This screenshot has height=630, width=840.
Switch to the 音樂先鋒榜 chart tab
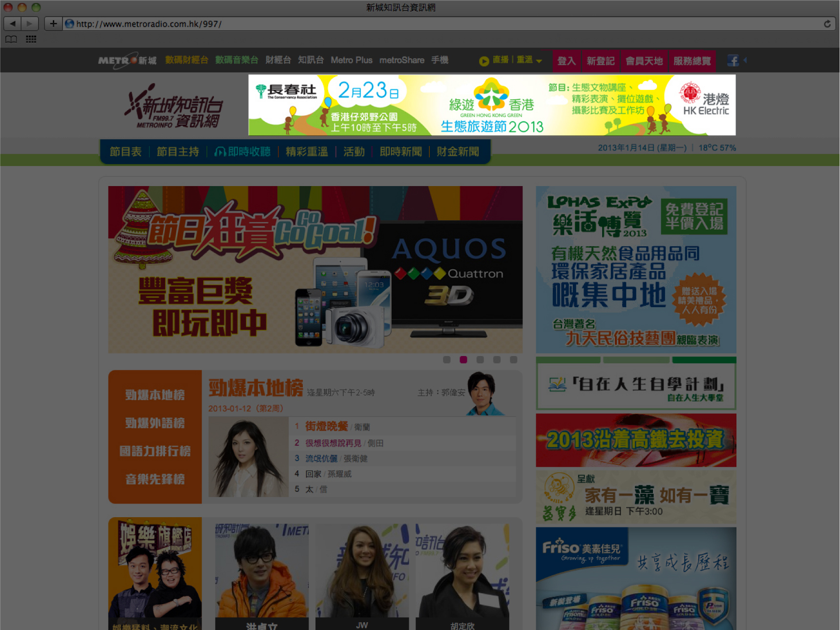click(155, 480)
